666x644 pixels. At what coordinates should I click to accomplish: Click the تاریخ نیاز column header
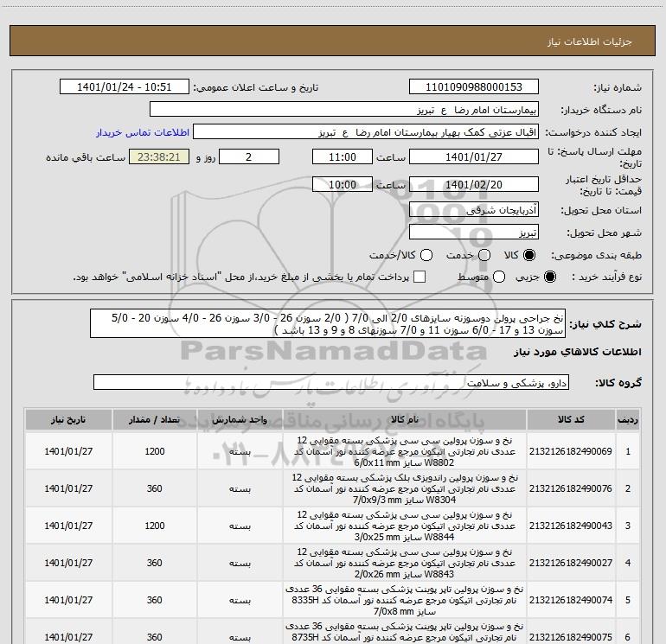[68, 420]
